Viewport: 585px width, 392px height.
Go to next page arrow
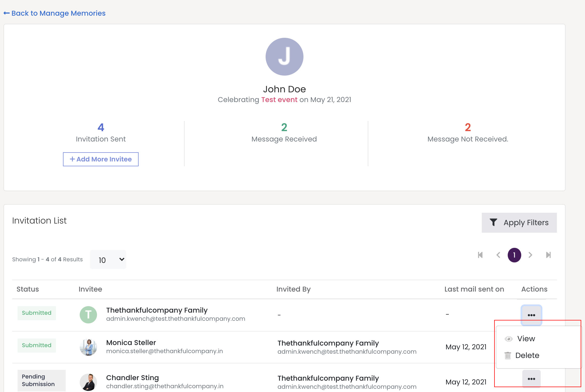tap(530, 255)
